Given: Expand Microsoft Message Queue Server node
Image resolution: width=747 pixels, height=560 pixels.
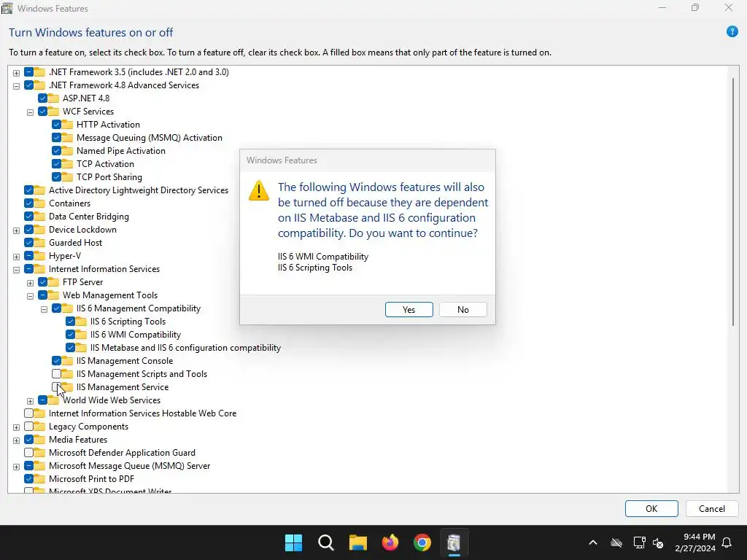Looking at the screenshot, I should coord(16,467).
